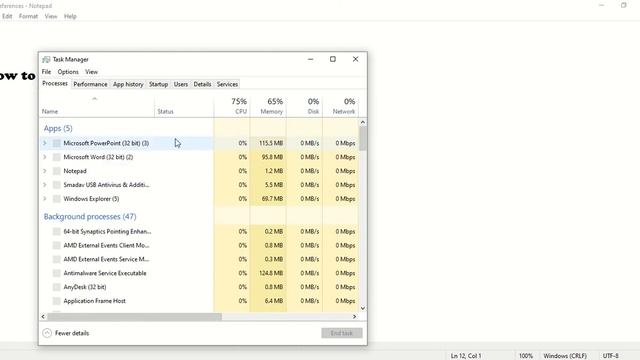Click the 124.8 MB memory value
Image resolution: width=640 pixels, height=360 pixels.
tap(271, 273)
